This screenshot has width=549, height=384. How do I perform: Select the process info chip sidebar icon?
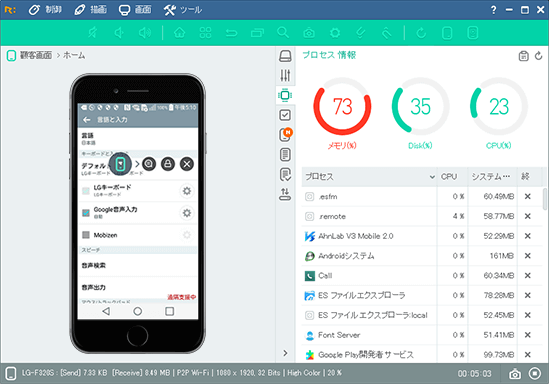click(285, 95)
